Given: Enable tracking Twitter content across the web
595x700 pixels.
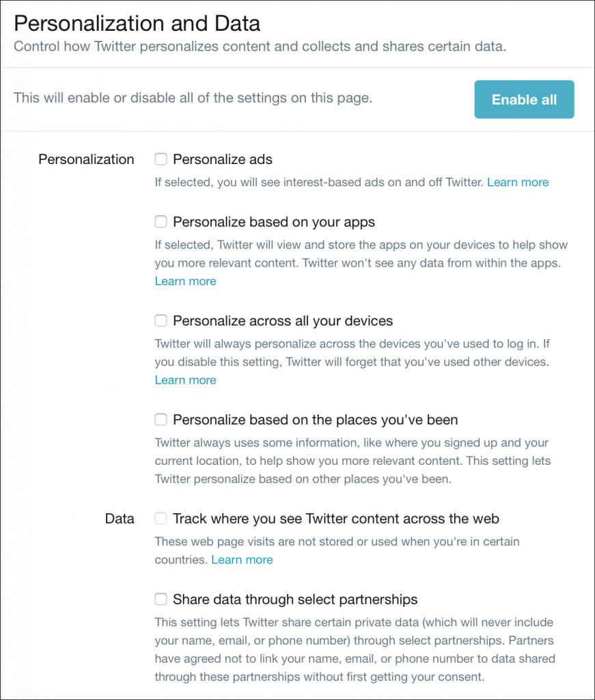Looking at the screenshot, I should pyautogui.click(x=161, y=518).
